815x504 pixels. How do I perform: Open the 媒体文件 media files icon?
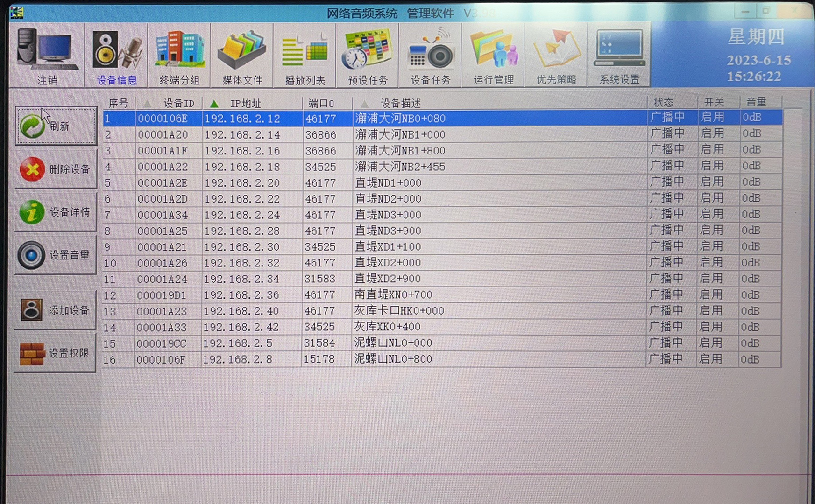242,55
